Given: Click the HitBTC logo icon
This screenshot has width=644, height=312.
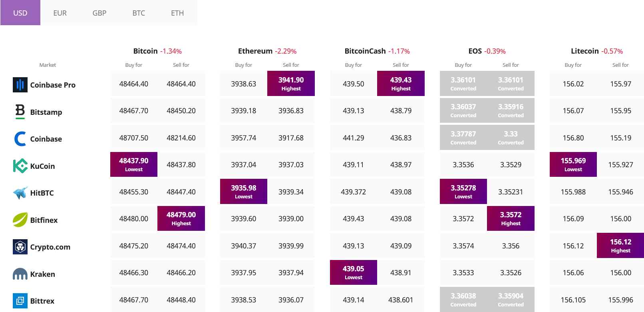Looking at the screenshot, I should [20, 193].
